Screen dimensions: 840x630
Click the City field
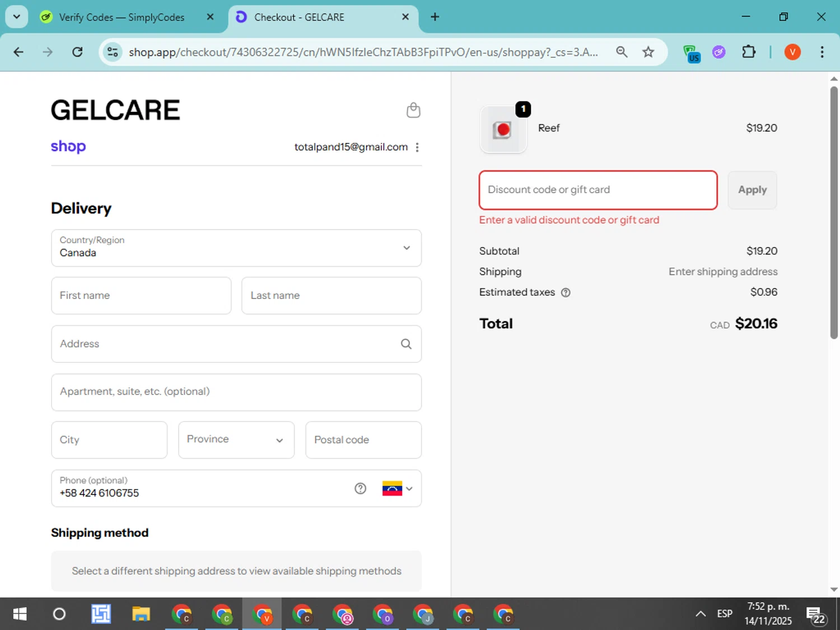click(109, 440)
